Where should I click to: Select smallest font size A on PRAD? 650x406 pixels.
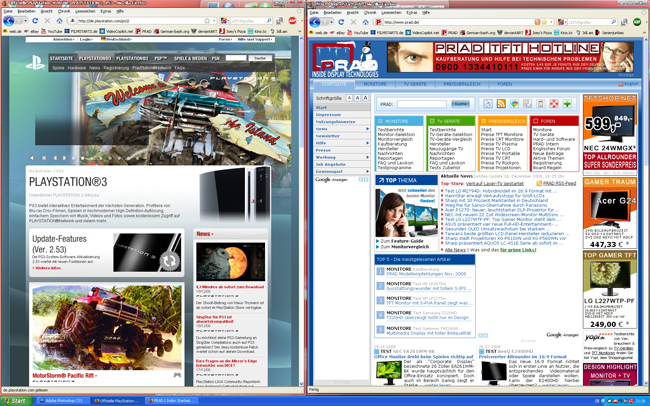pyautogui.click(x=349, y=98)
